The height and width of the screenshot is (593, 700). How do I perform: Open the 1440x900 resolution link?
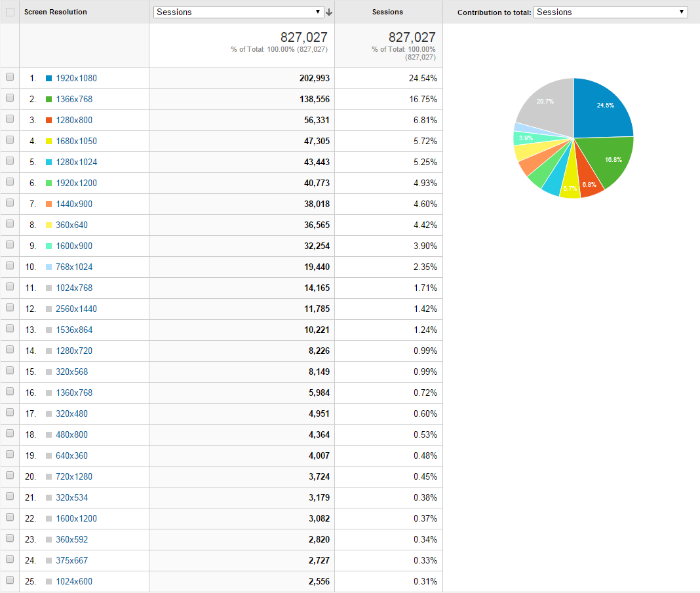pyautogui.click(x=74, y=204)
